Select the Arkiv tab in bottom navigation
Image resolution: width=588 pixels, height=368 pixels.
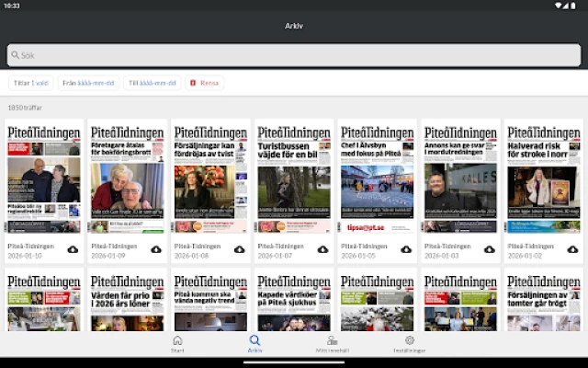pyautogui.click(x=255, y=343)
